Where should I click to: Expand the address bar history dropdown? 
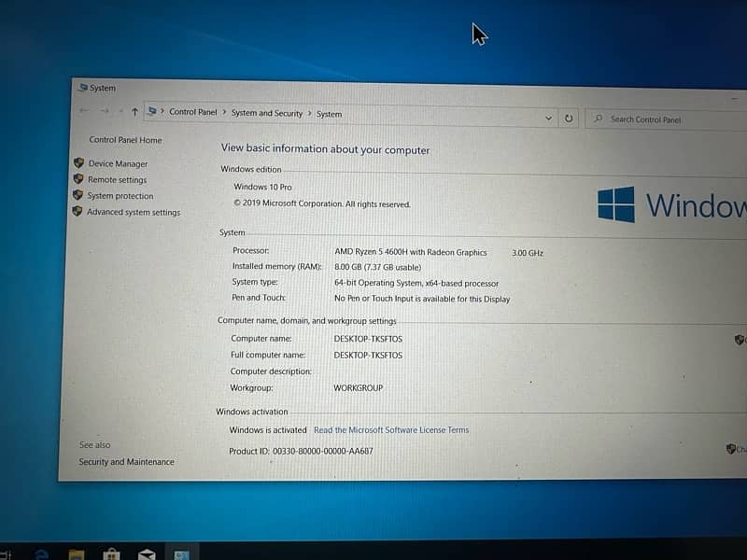[x=548, y=118]
